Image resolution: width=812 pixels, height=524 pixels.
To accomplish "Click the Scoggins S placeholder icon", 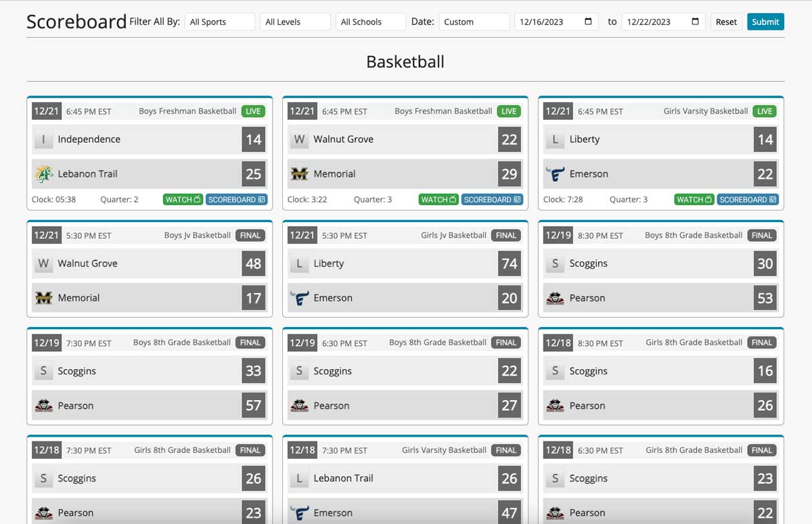I will tap(555, 263).
